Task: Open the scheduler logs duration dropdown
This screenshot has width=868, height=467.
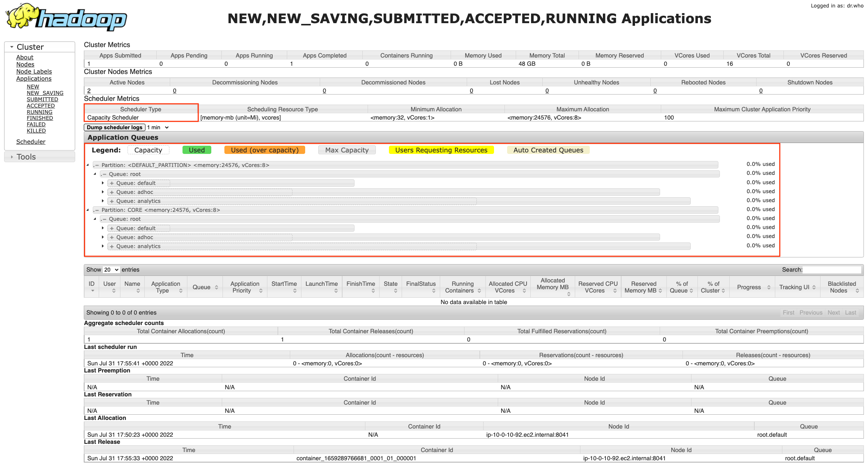Action: click(157, 127)
